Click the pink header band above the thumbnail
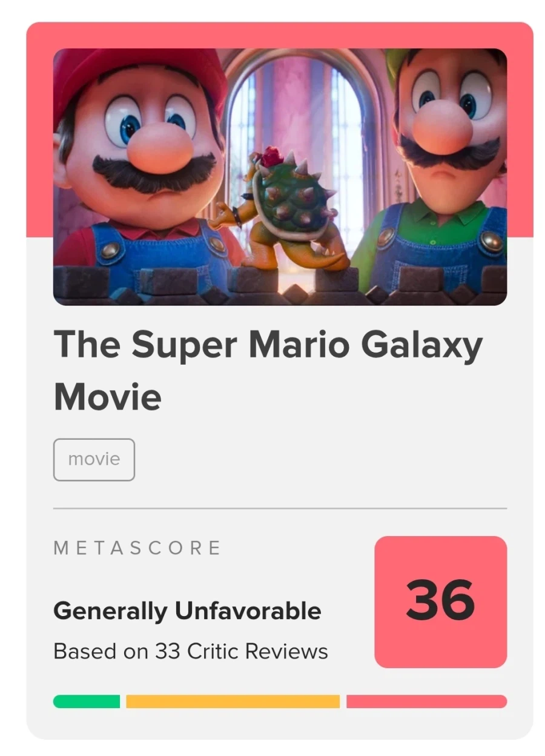Screen dimensions: 545x756 coord(280,35)
